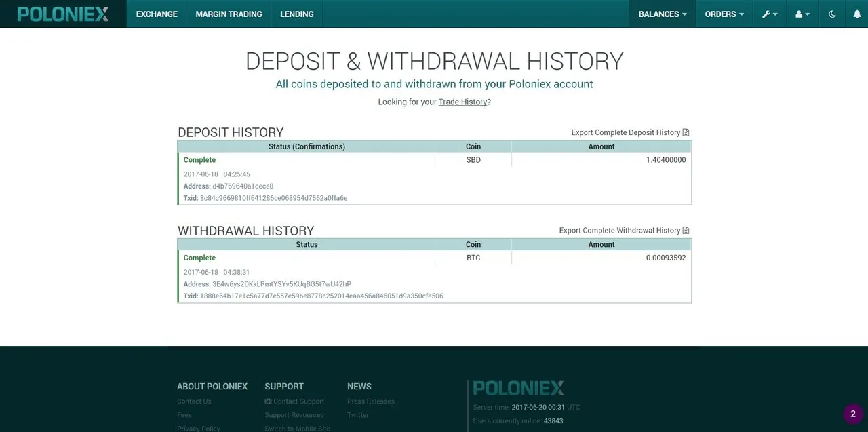The width and height of the screenshot is (868, 432).
Task: Click the purple notification badge 2
Action: (853, 414)
